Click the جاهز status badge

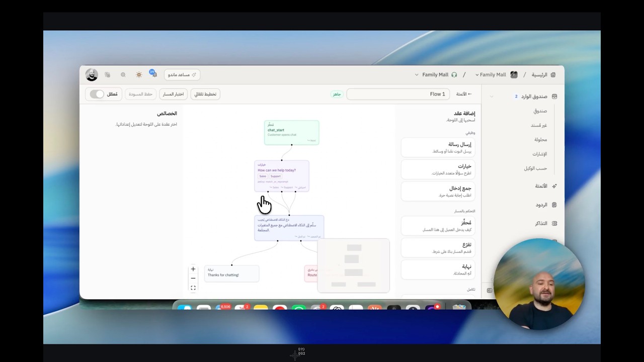coord(337,94)
